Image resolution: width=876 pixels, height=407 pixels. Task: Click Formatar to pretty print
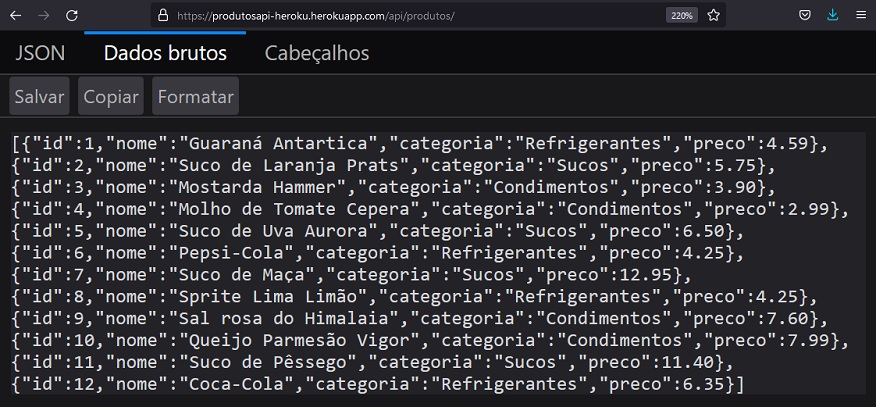point(196,96)
